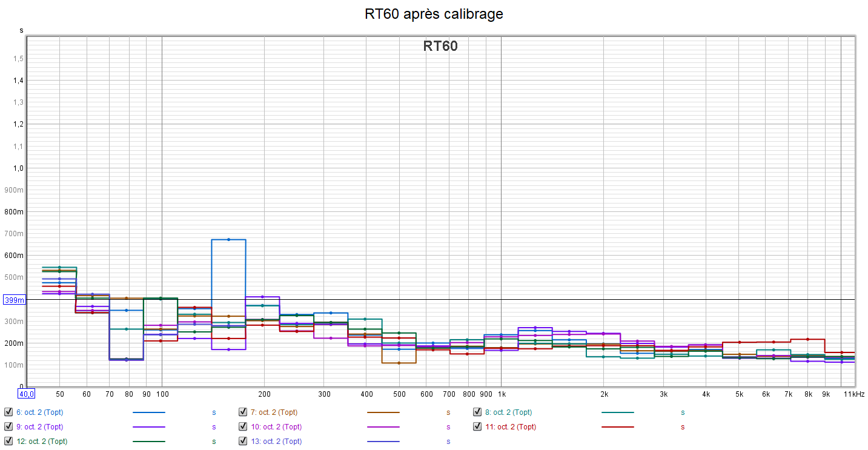Click the blue line swatch for trace 6
Image resolution: width=868 pixels, height=450 pixels.
coord(148,412)
